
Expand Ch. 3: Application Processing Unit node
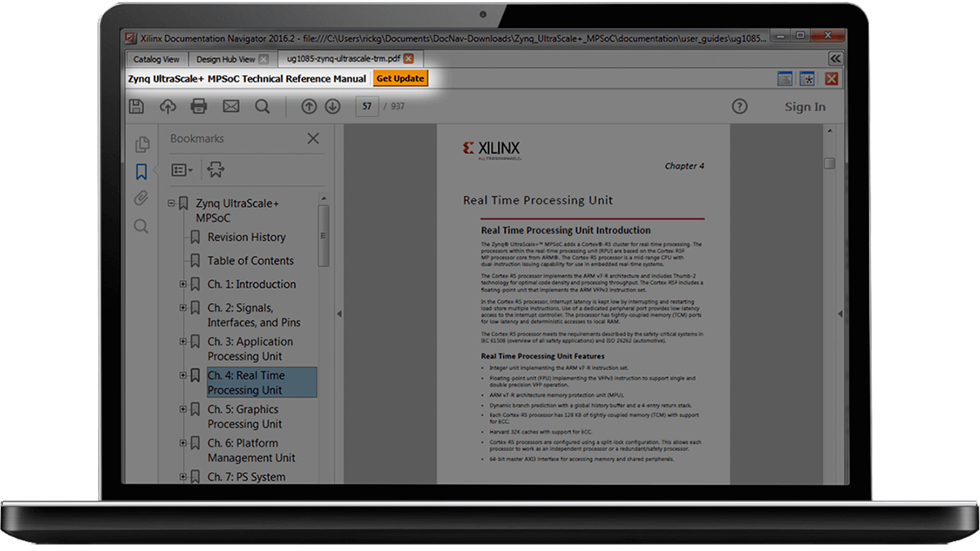click(x=183, y=341)
